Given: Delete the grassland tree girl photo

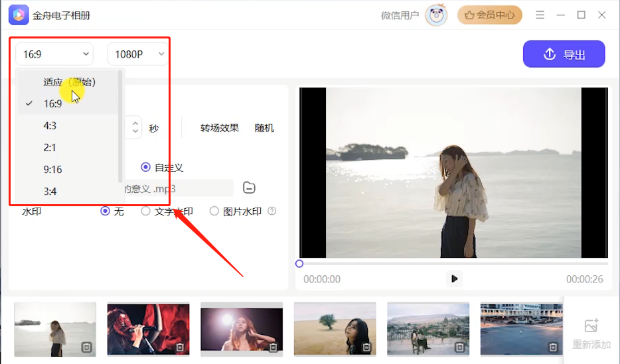Looking at the screenshot, I should [366, 347].
